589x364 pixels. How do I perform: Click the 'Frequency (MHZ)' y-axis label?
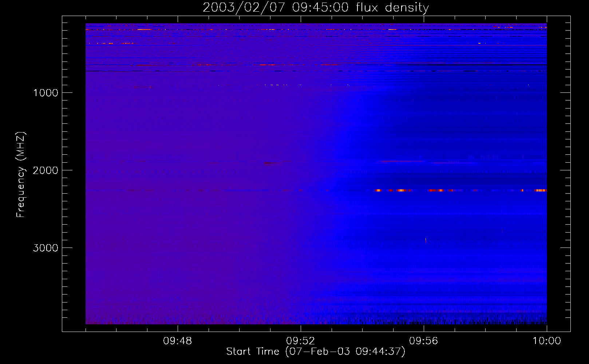tap(21, 175)
